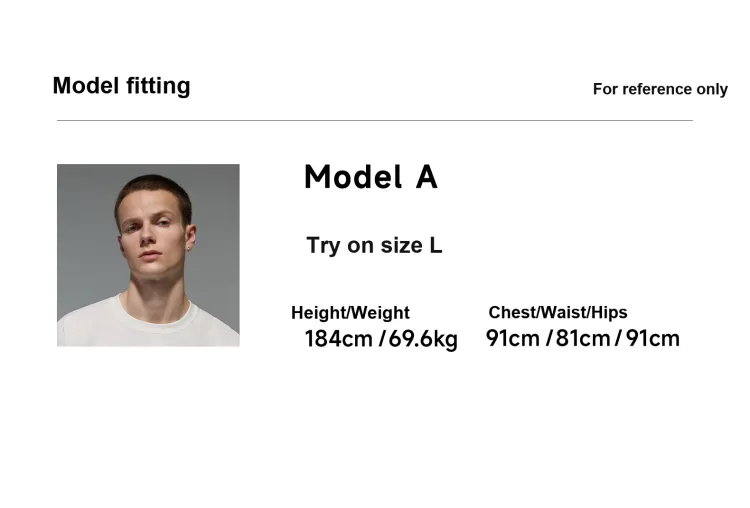
Task: Click the Chest/Waist/Hips label
Action: pyautogui.click(x=558, y=312)
